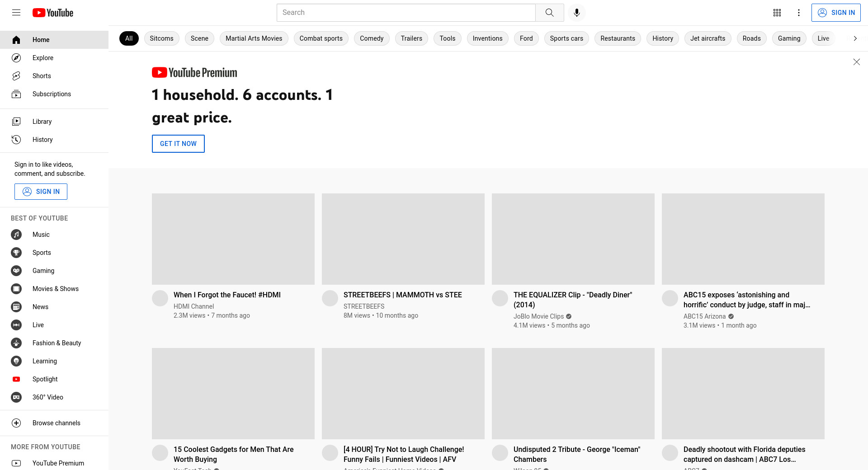Click SIGN IN button in header

[x=836, y=13]
